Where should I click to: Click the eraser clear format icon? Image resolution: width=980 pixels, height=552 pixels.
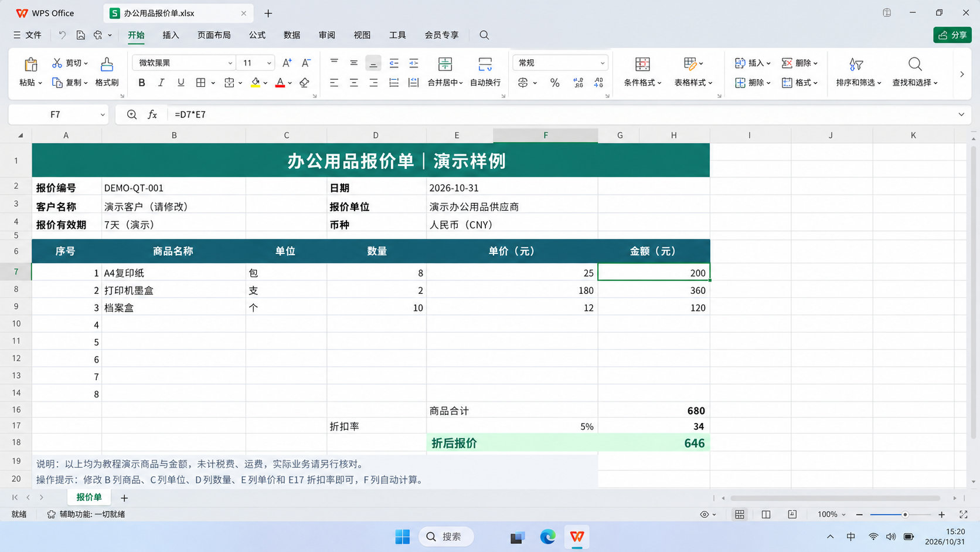tap(304, 83)
